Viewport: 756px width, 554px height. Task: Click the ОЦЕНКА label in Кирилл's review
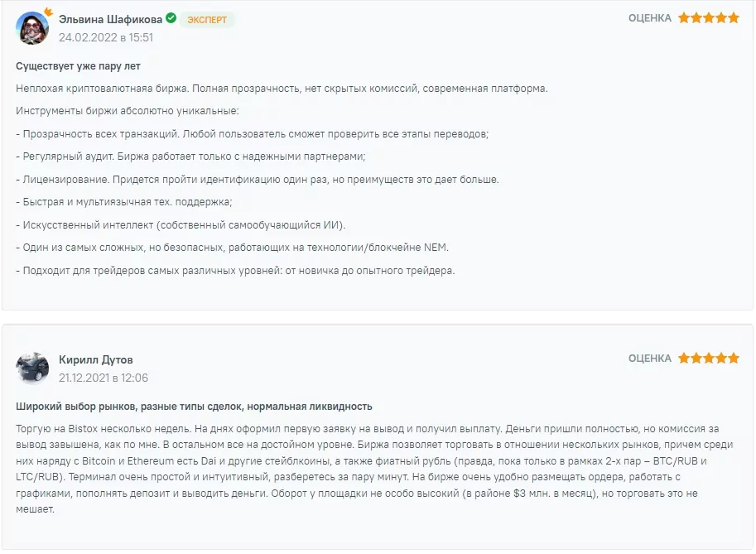649,358
